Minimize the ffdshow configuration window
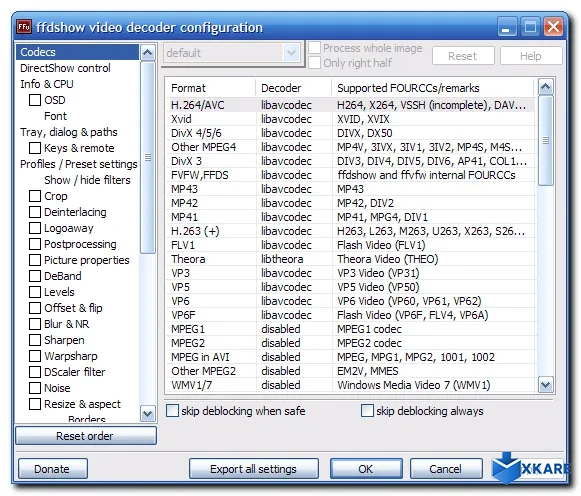 [507, 27]
